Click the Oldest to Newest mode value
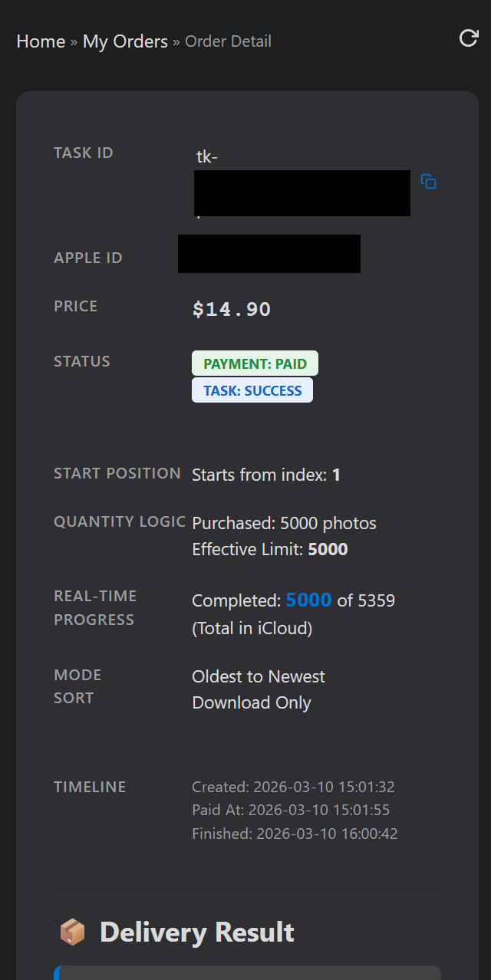Screen dimensions: 491x980 [x=258, y=676]
